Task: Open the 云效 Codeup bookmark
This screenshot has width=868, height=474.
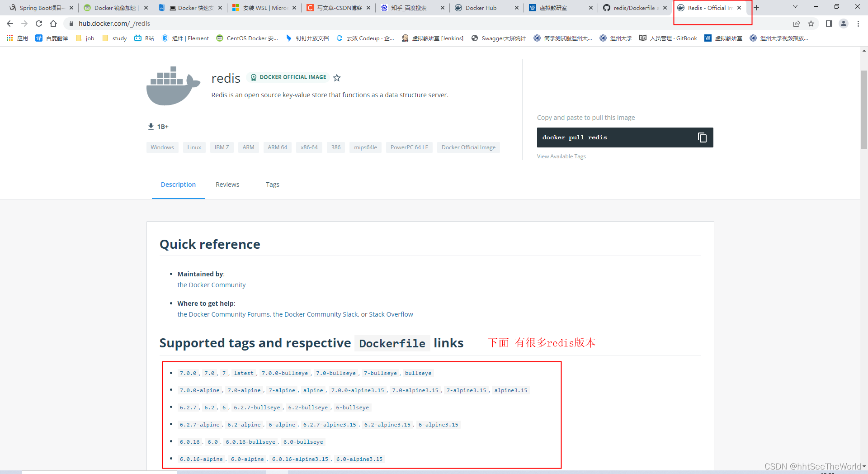Action: (365, 38)
